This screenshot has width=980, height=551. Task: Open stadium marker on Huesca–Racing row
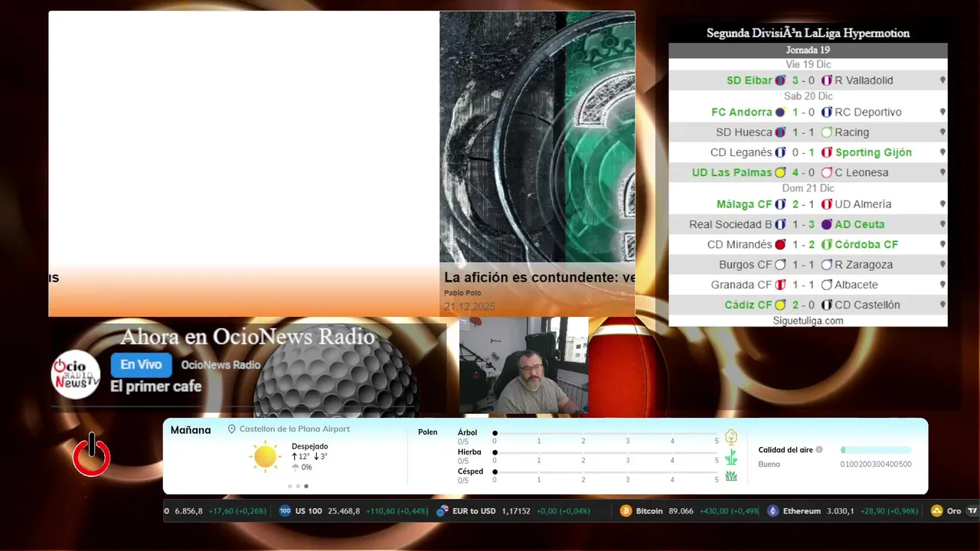(x=942, y=132)
